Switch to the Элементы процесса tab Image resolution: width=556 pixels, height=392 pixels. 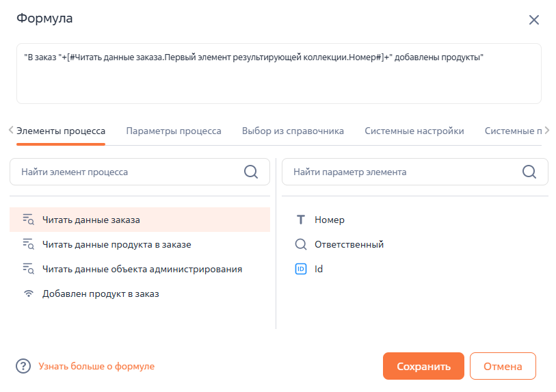(61, 131)
